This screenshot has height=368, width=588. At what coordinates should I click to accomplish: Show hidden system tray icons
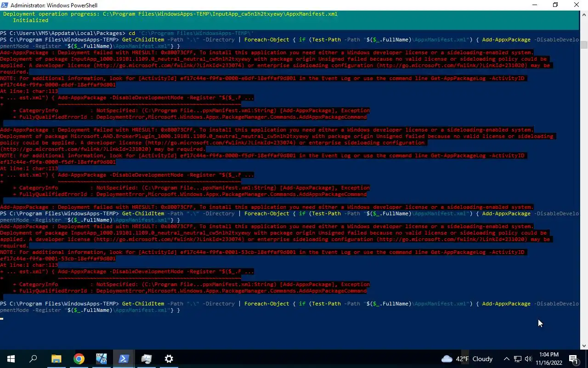(x=506, y=359)
